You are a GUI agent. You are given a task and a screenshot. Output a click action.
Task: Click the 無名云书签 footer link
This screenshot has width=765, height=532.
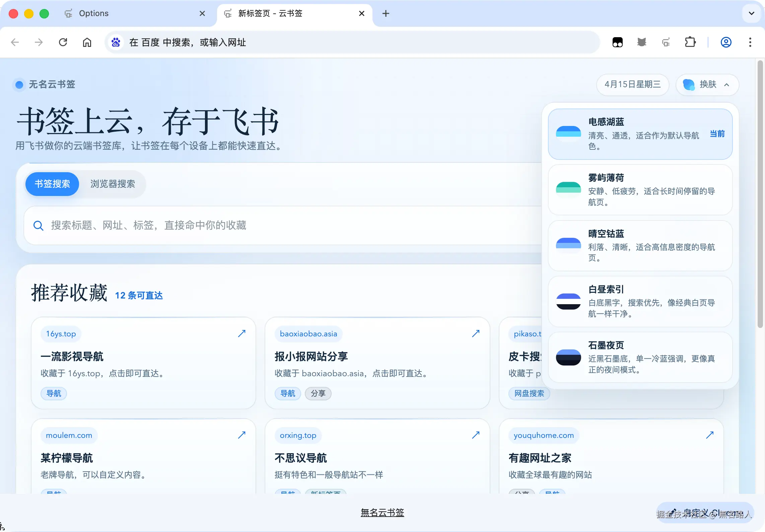point(382,512)
